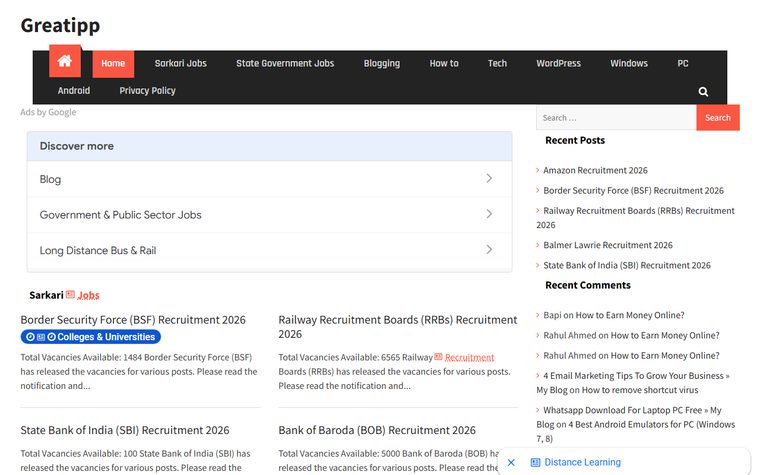Click the Distance Learning ad icon
The image size is (760, 475).
535,462
